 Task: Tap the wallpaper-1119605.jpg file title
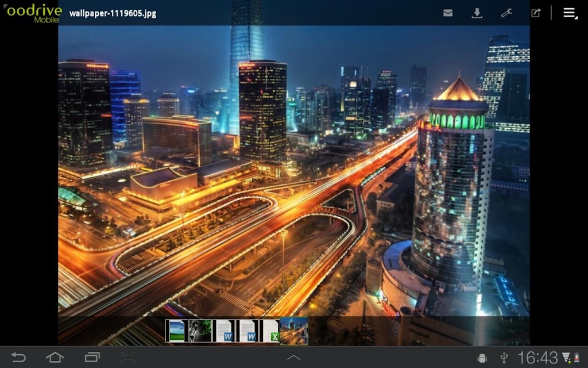point(113,14)
